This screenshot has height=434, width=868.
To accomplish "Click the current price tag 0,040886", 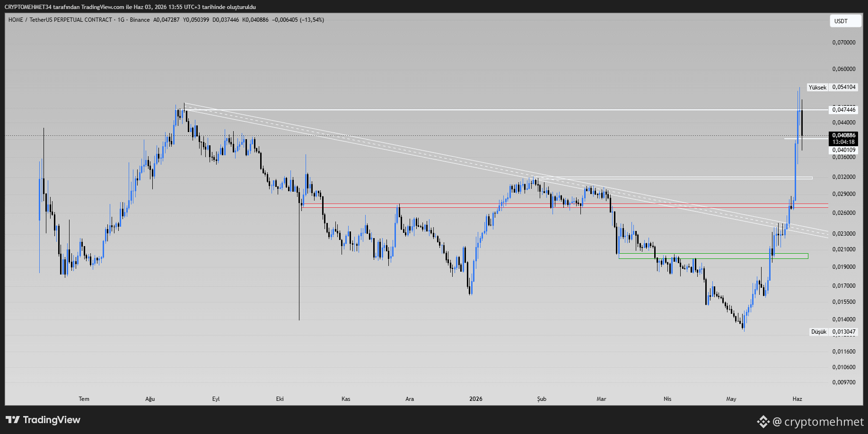I will tap(844, 135).
